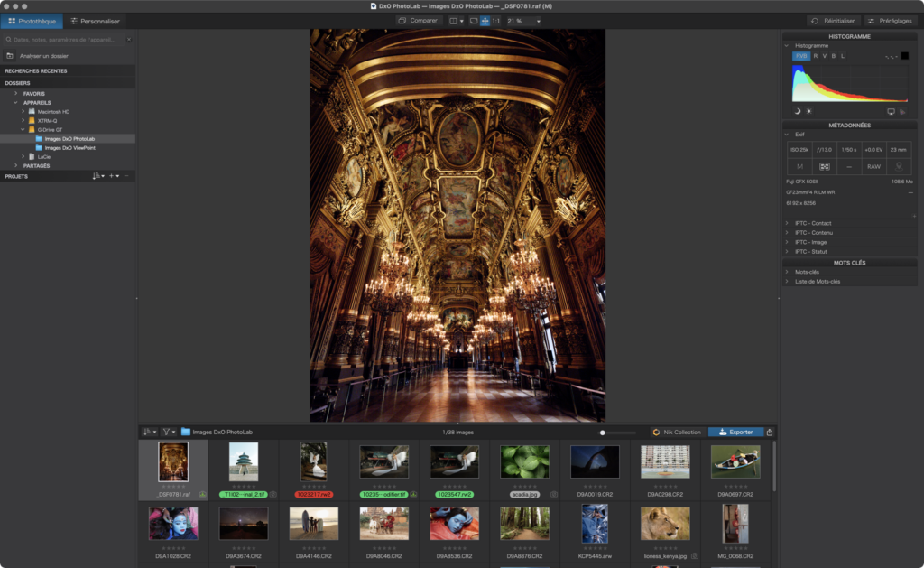Viewport: 924px width, 568px height.
Task: Remove project with the minus icon
Action: pyautogui.click(x=126, y=176)
